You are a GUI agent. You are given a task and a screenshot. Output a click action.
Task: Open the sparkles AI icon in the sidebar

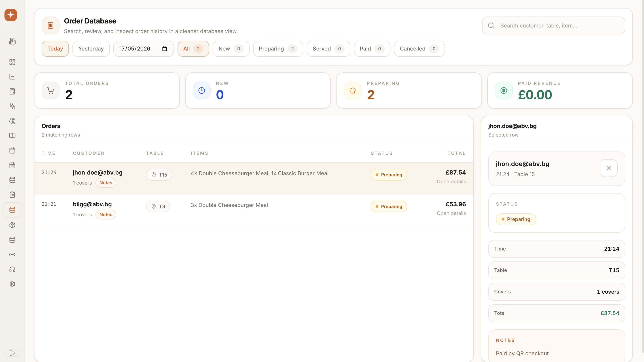[12, 106]
